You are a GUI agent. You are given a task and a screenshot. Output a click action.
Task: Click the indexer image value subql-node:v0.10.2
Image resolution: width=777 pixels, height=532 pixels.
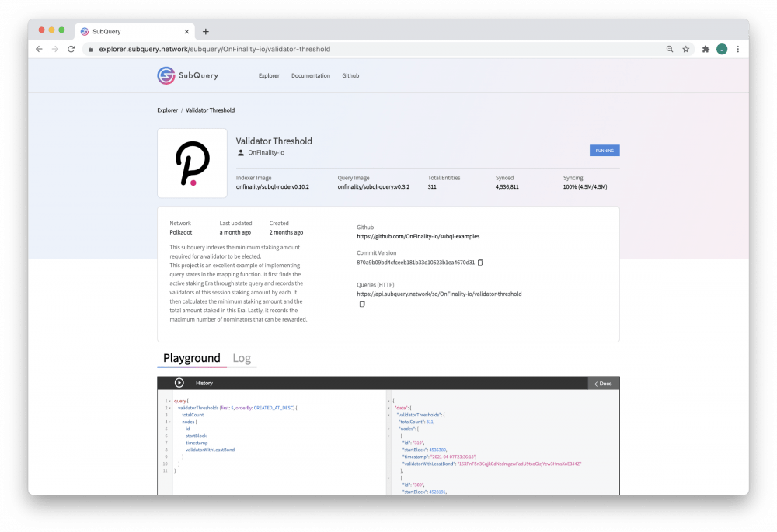tap(273, 186)
